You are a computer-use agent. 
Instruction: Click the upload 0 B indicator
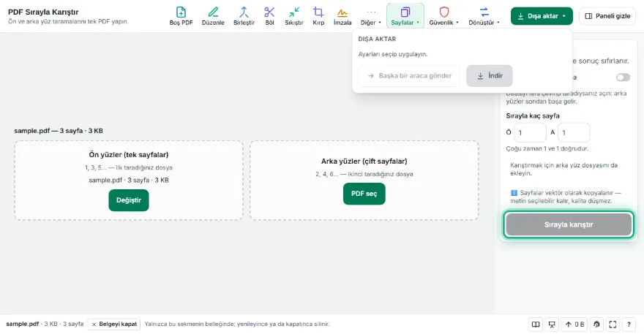574,324
